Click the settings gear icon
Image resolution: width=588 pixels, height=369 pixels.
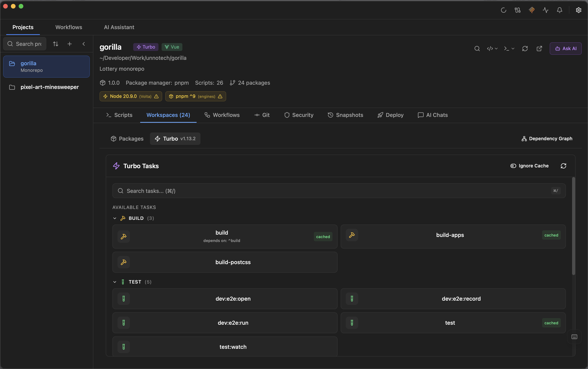[578, 10]
